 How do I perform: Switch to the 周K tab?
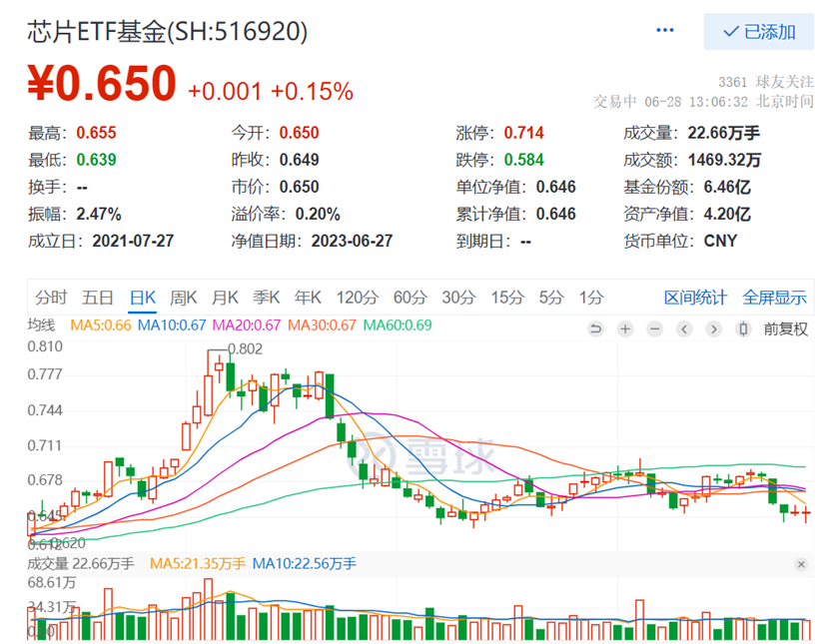(x=183, y=298)
